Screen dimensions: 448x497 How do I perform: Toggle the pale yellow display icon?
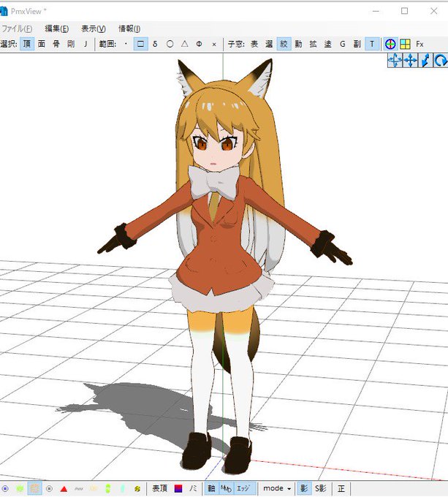[x=93, y=489]
